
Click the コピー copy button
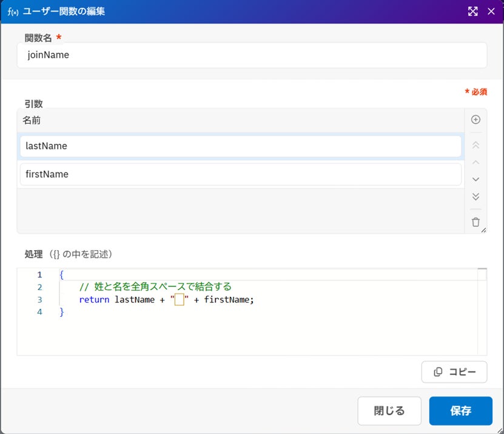(x=454, y=372)
